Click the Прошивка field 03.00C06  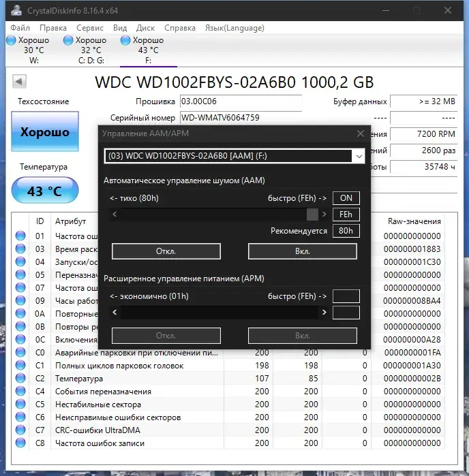[x=241, y=101]
